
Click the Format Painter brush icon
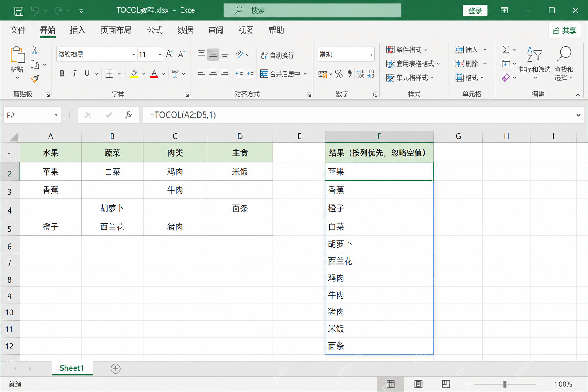(35, 79)
